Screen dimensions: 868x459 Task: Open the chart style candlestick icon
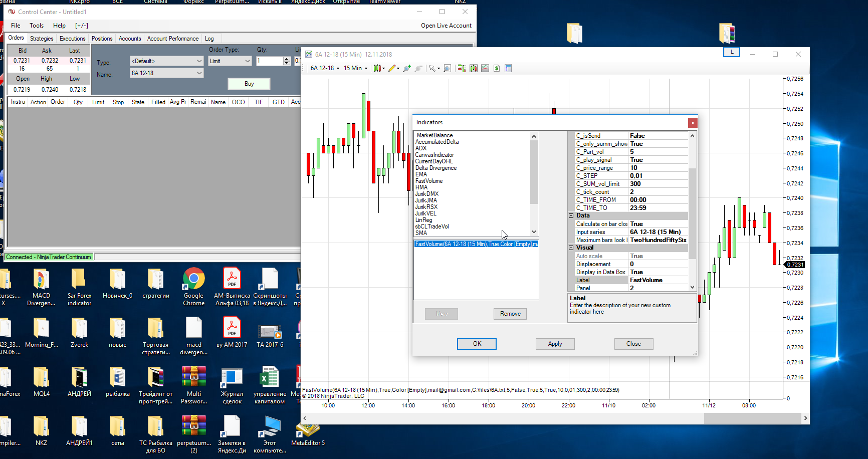point(377,68)
